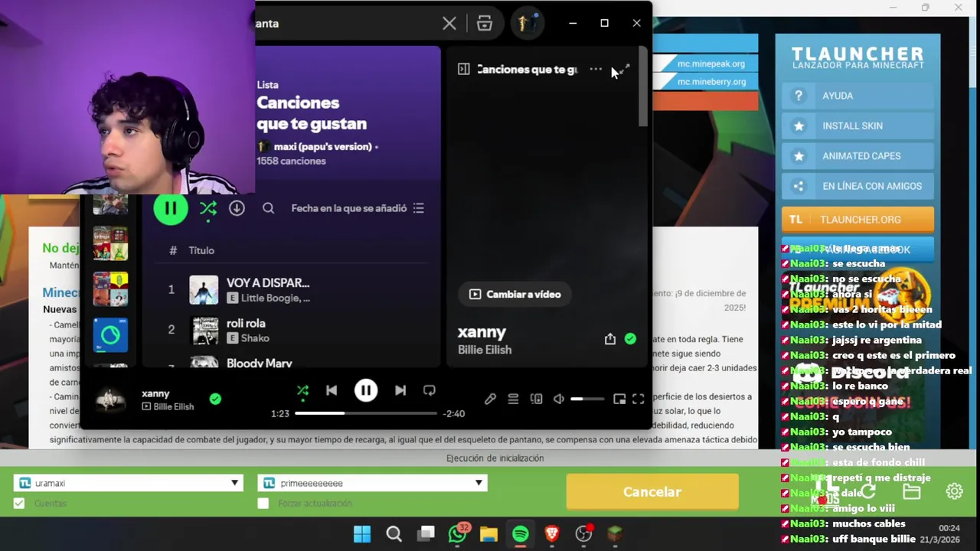
Task: Open the xanny album art in player bar
Action: coord(110,399)
